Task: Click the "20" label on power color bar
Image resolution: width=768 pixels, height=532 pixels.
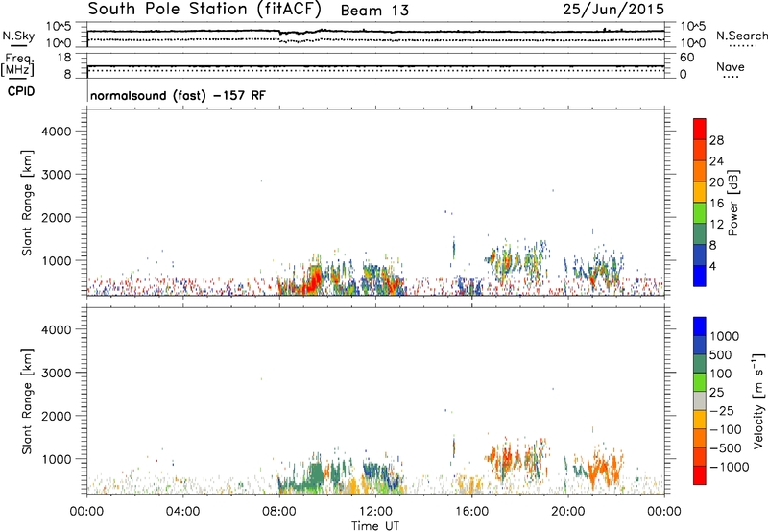Action: 716,182
